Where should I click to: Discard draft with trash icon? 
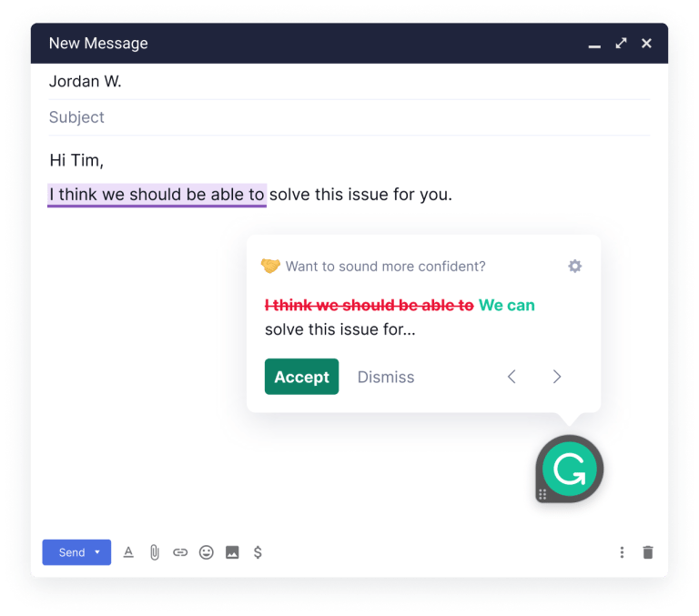(648, 552)
